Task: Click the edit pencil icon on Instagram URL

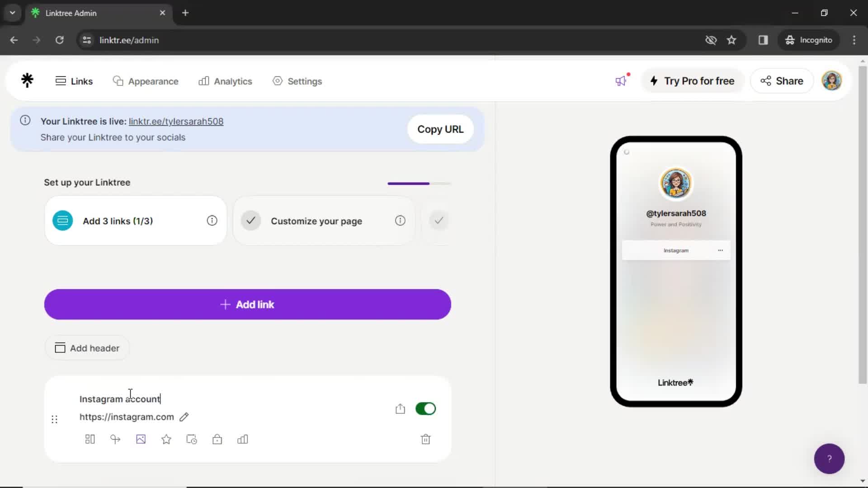Action: (184, 417)
